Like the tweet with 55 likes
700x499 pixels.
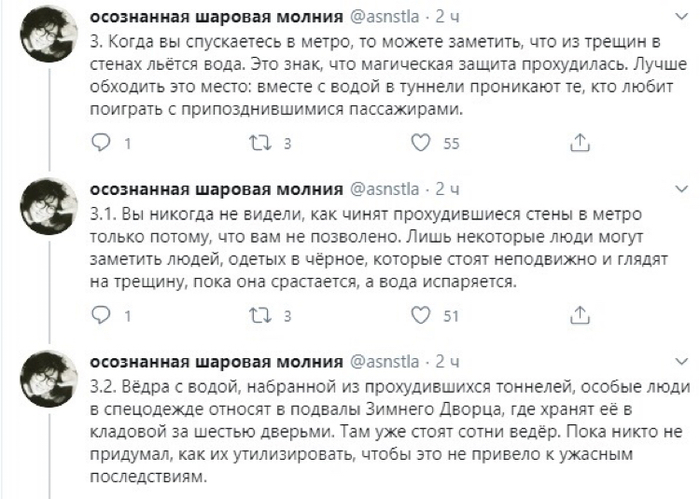(x=421, y=144)
